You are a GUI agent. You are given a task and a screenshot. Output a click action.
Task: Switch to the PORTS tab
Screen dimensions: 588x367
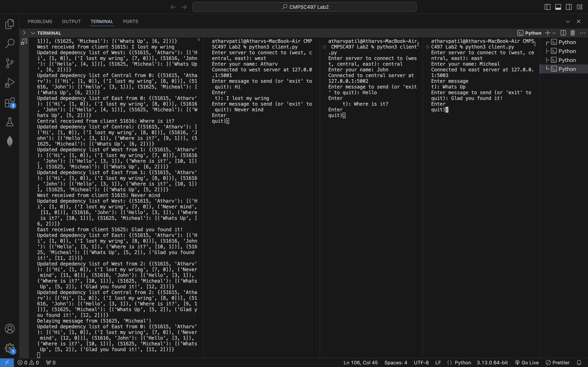click(x=130, y=21)
